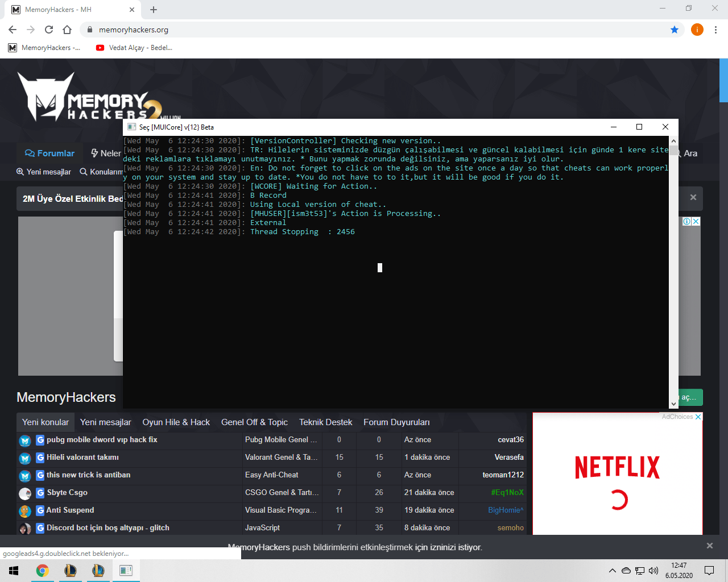Viewport: 728px width, 582px height.
Task: Open thread 'pubg mobile dword vıp hack fix'
Action: pos(102,440)
